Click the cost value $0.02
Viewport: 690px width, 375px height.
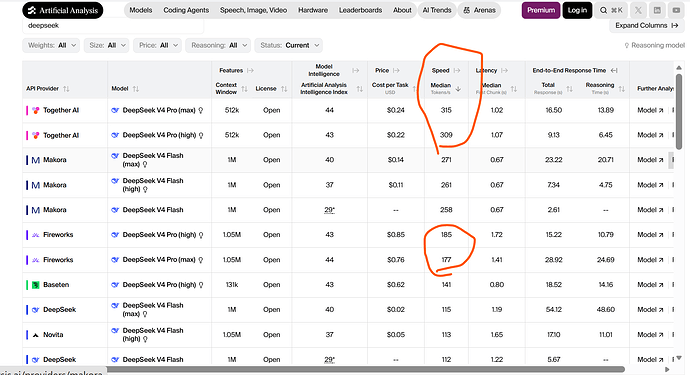click(x=396, y=310)
